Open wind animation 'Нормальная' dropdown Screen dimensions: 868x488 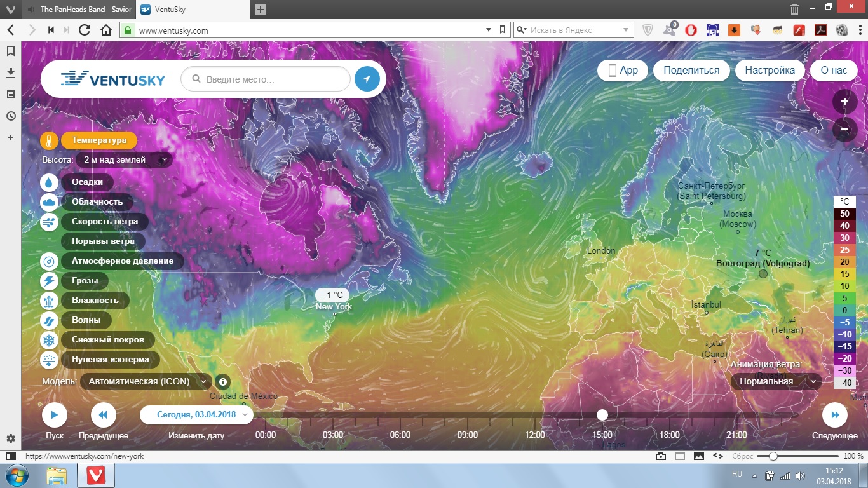click(776, 381)
